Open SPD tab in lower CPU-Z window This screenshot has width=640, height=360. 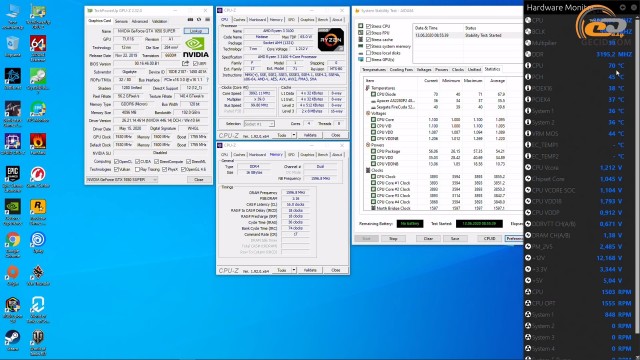[x=291, y=155]
